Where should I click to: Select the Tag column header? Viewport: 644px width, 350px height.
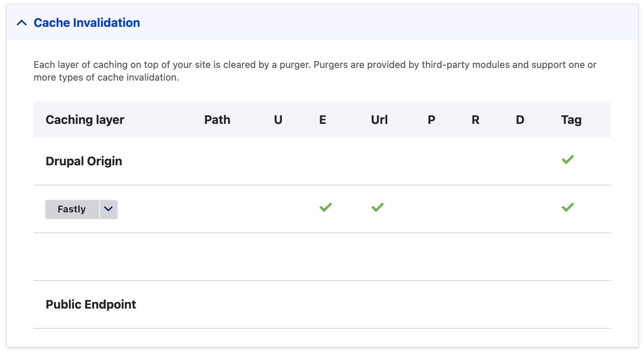(x=571, y=120)
